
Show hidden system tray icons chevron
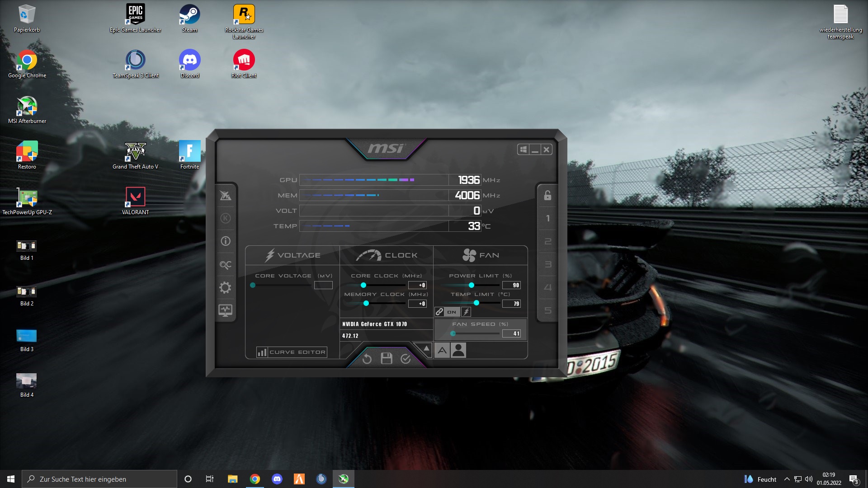pos(787,479)
